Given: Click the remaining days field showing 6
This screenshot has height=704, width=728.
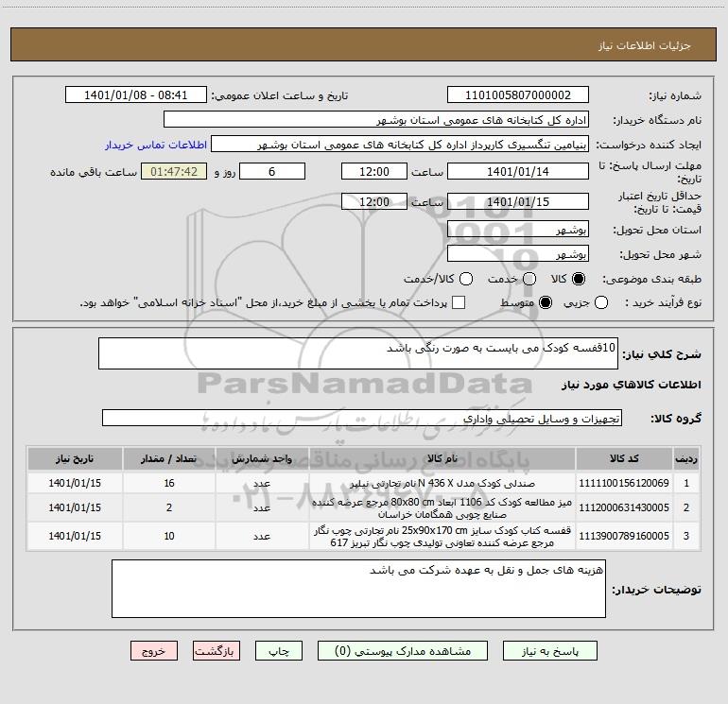Looking at the screenshot, I should [x=271, y=171].
